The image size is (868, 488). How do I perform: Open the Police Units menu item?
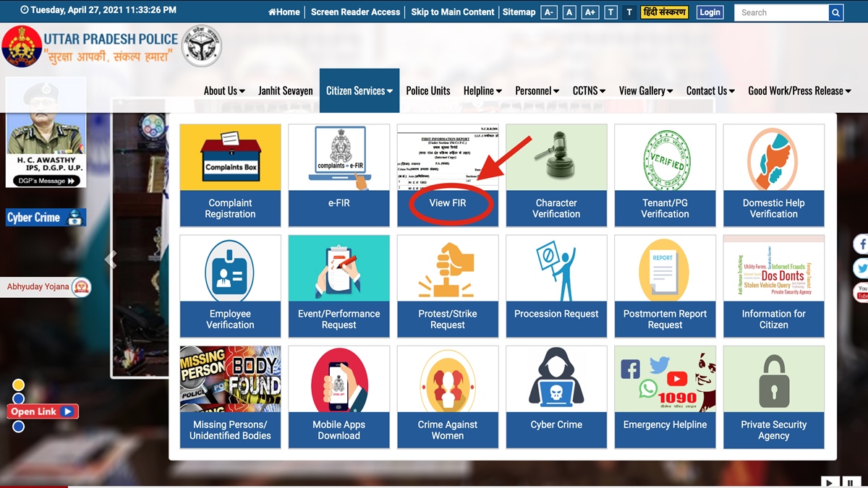coord(428,91)
